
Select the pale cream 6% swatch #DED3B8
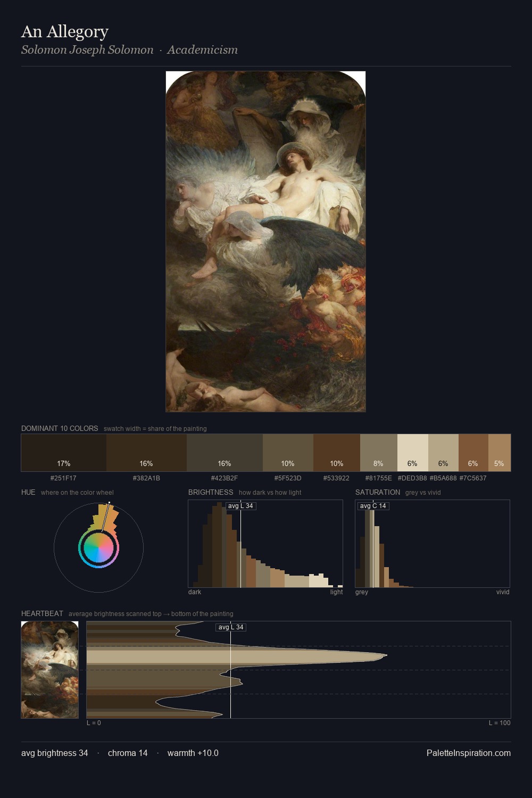413,453
